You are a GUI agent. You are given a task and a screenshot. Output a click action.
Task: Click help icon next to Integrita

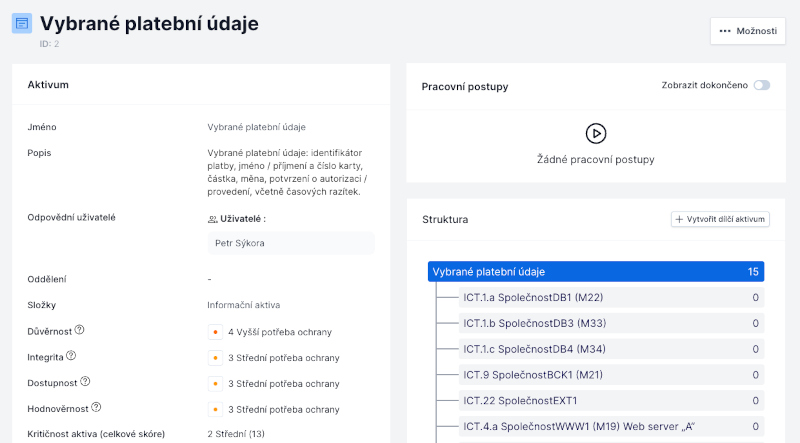click(x=71, y=356)
